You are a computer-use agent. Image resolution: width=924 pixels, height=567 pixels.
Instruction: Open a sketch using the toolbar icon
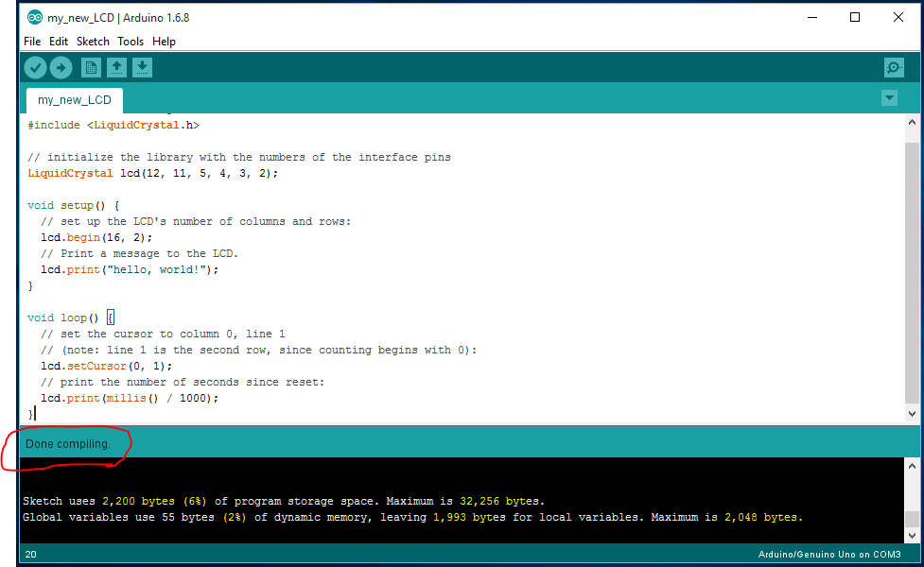[116, 67]
